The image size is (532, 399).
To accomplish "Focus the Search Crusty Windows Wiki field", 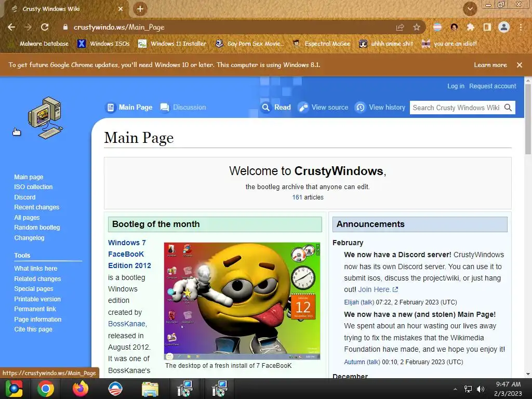I will click(456, 108).
